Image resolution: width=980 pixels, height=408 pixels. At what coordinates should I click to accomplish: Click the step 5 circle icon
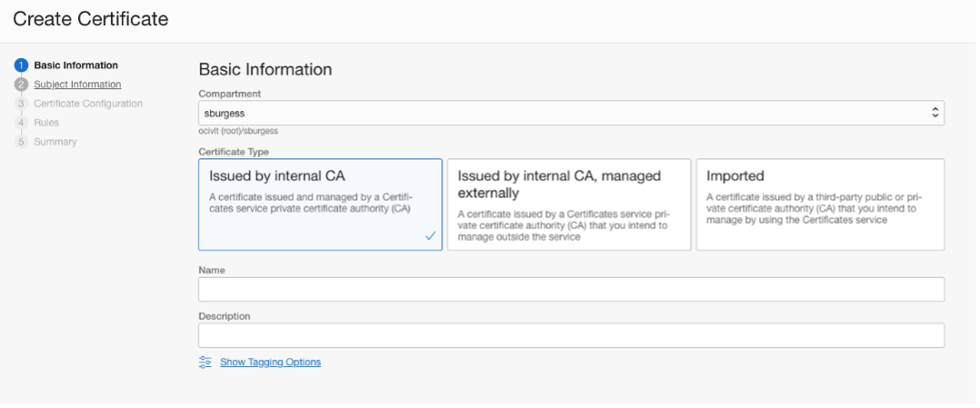click(21, 142)
